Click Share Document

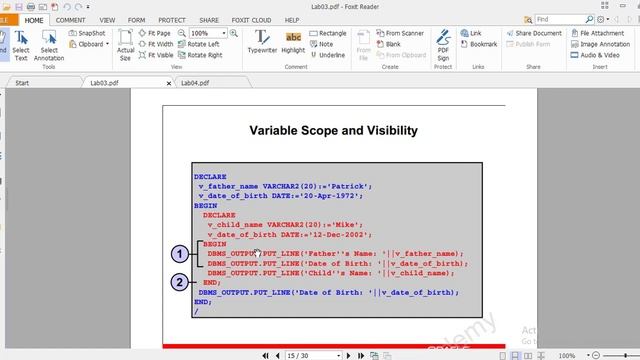(534, 33)
